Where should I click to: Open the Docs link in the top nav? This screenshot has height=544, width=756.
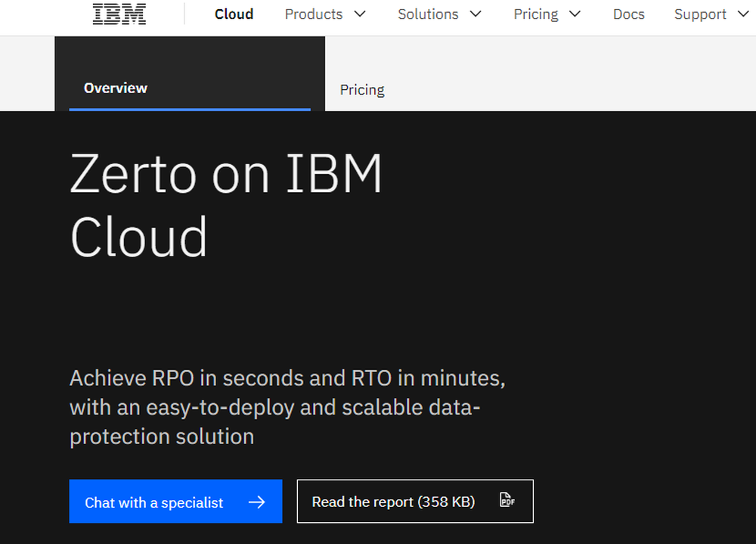coord(628,14)
